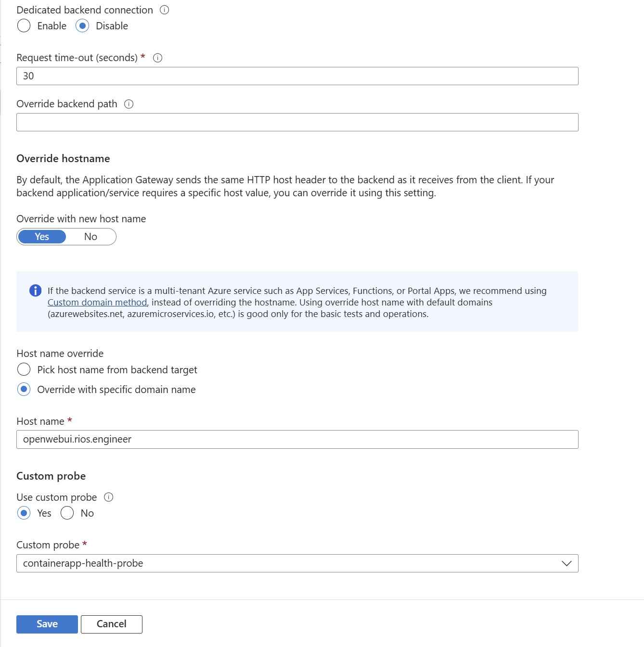
Task: Click info icon beside Request time-out label
Action: [x=157, y=58]
